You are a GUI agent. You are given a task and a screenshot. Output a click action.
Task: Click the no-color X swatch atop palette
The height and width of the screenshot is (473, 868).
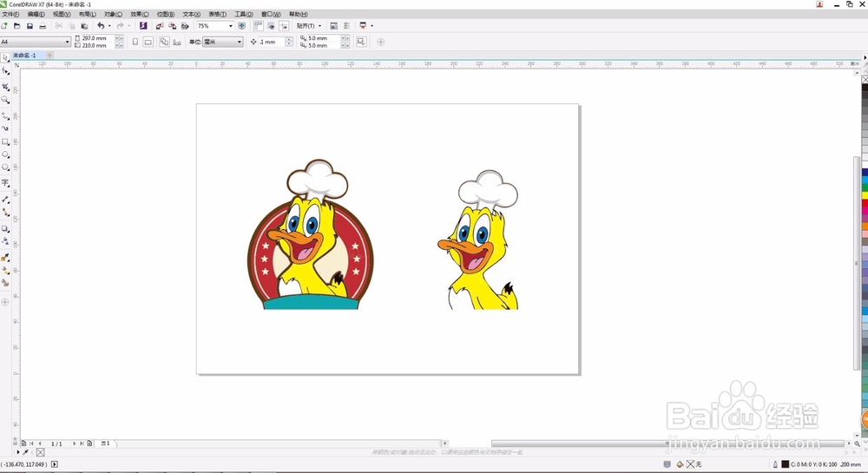tap(865, 80)
